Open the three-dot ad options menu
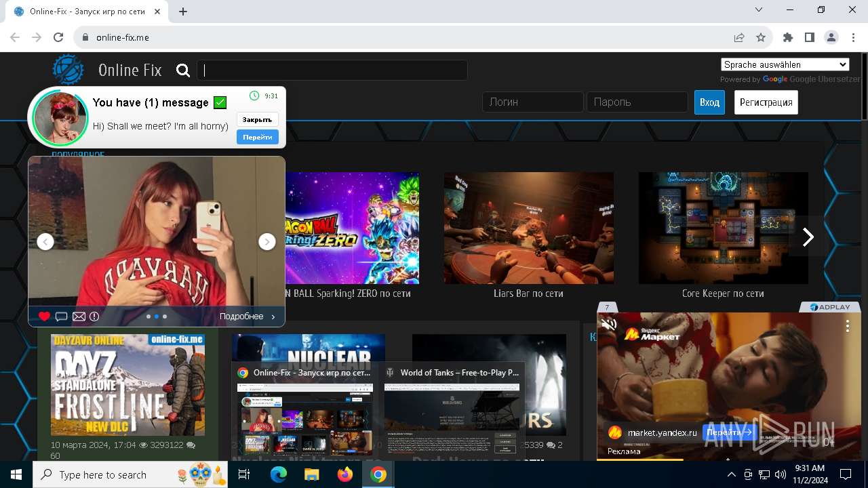 tap(847, 327)
